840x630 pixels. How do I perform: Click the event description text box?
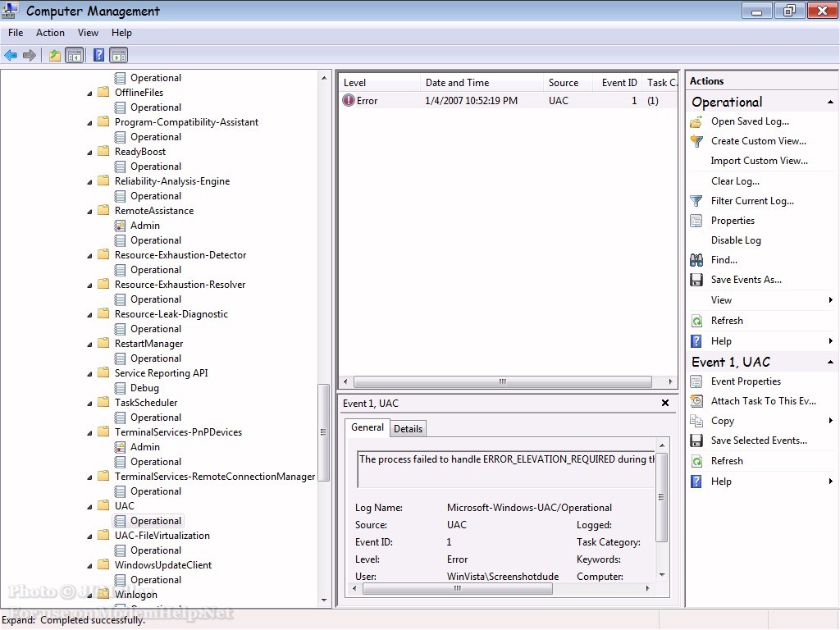click(x=505, y=469)
